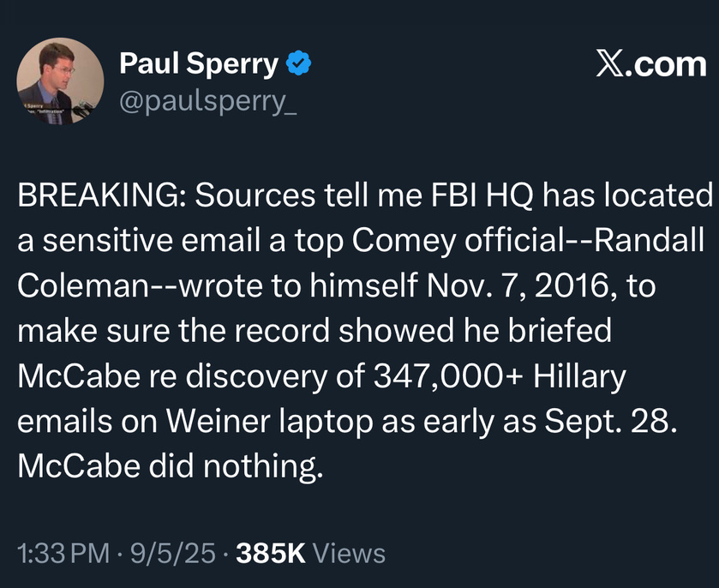719x588 pixels.
Task: Click the ".com" text of the watermark
Action: (x=665, y=64)
